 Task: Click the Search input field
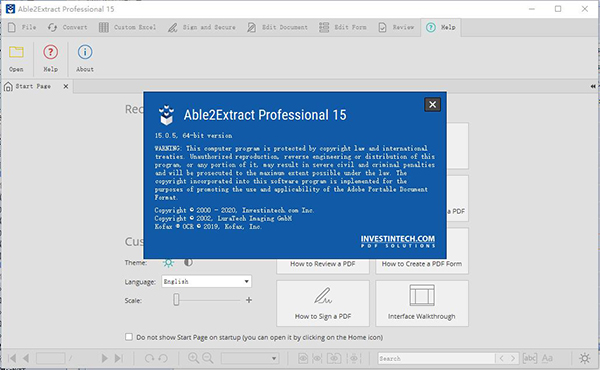point(436,358)
